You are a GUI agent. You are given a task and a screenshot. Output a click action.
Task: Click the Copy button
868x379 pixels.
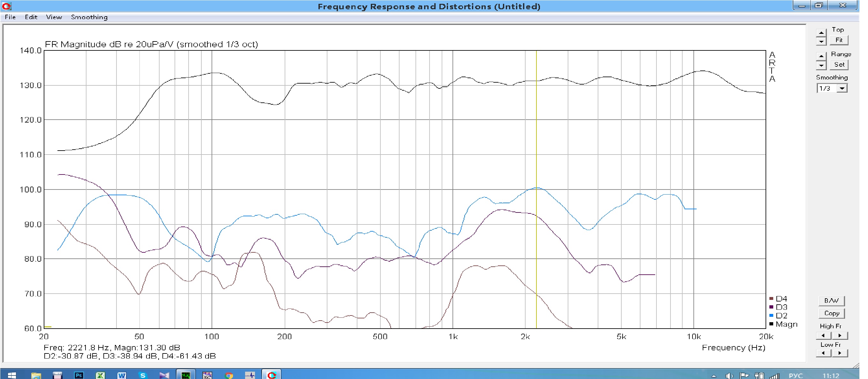click(831, 313)
